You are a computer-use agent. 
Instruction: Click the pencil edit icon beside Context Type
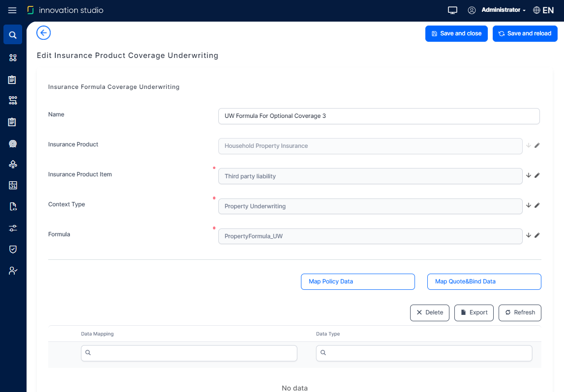(537, 205)
